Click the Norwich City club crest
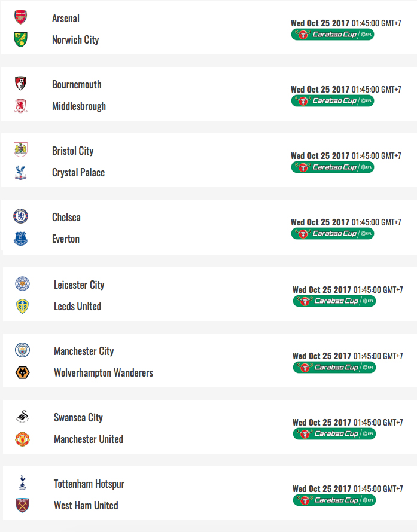The image size is (417, 532). click(x=21, y=40)
